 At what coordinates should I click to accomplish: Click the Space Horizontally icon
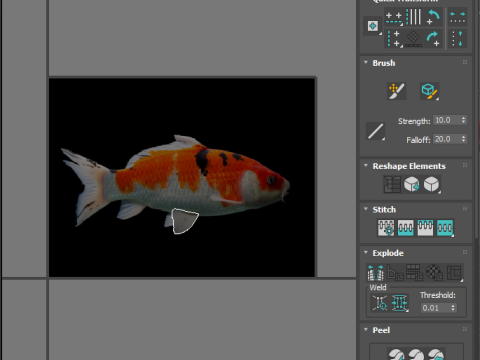point(457,17)
